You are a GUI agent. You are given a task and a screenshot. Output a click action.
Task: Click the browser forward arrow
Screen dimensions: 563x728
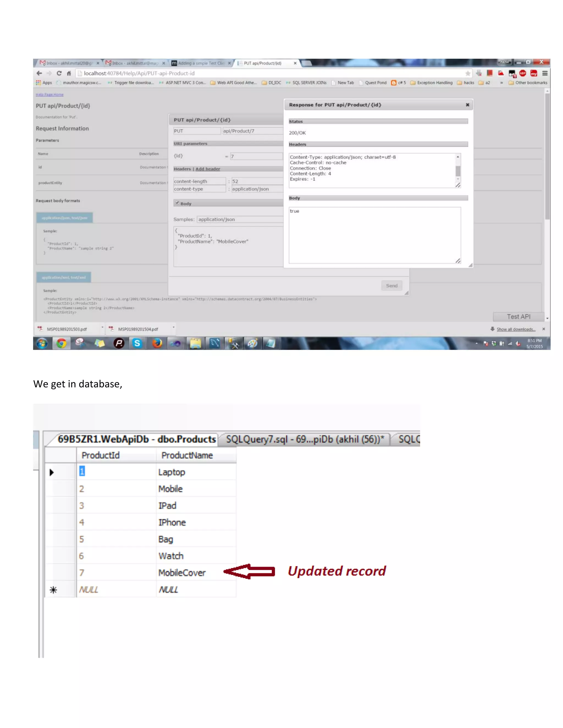coord(49,73)
